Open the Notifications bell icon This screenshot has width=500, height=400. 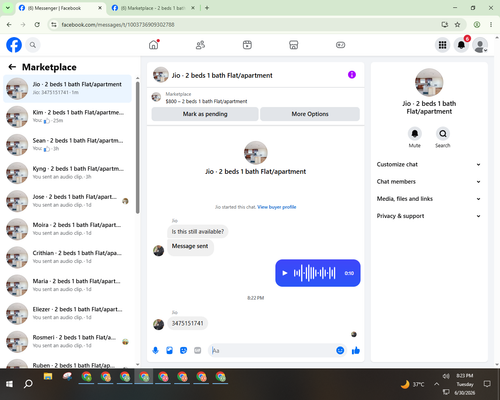click(x=461, y=45)
